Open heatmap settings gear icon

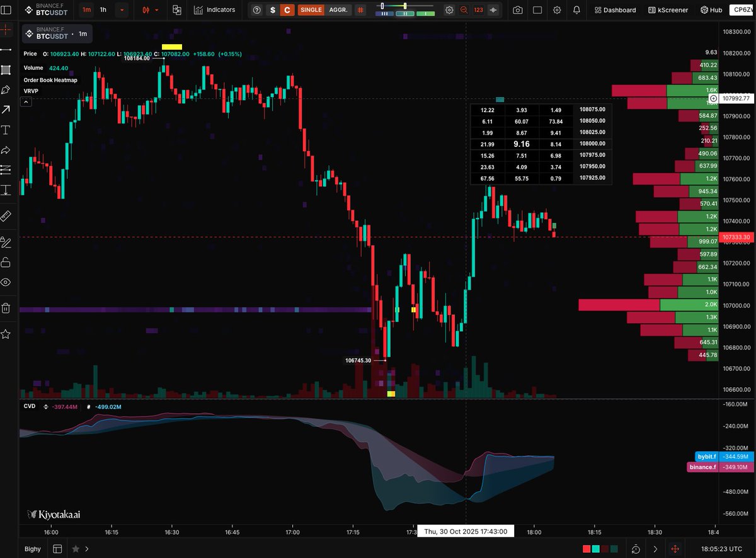click(x=449, y=10)
